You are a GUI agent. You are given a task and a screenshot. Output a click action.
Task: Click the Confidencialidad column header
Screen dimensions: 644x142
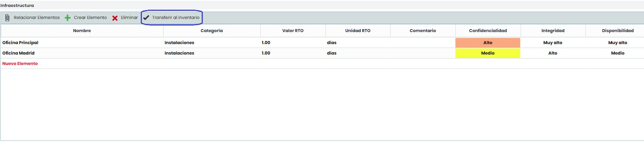tap(488, 31)
